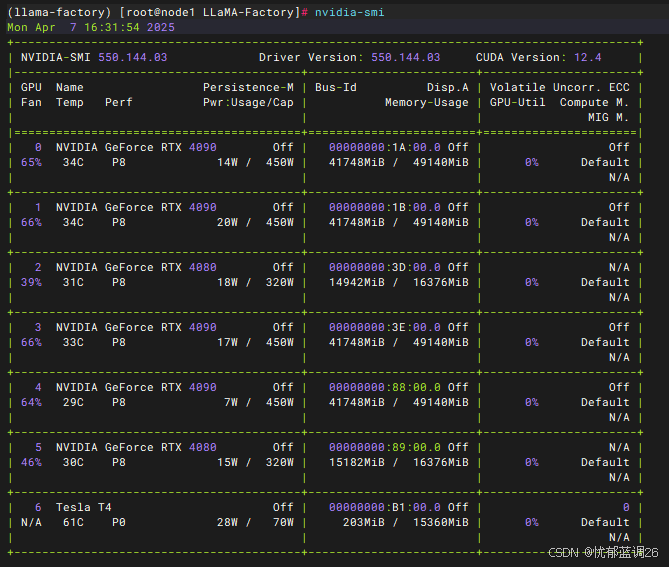Screen dimensions: 669x567
Task: Click the 'Bus-Id' column header
Action: click(336, 87)
